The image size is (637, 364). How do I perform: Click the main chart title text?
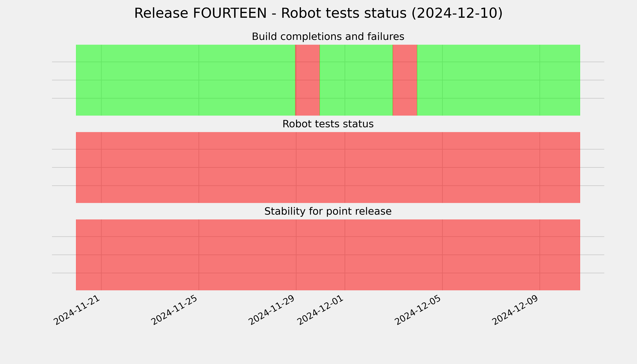[318, 13]
